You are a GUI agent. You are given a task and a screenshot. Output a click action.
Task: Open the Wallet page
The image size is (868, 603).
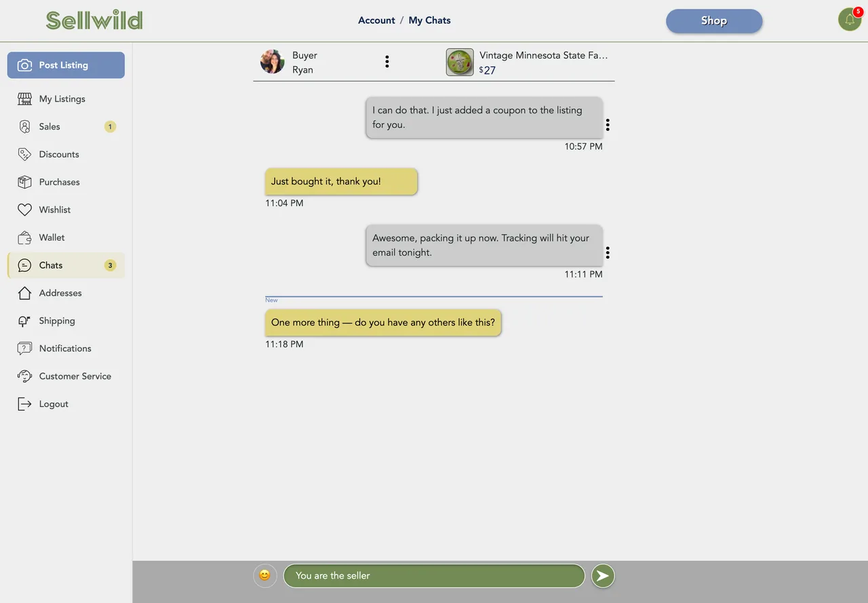coord(66,238)
